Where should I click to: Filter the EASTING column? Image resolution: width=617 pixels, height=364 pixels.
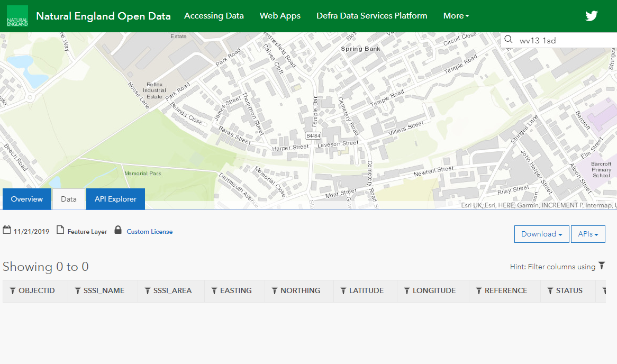214,290
